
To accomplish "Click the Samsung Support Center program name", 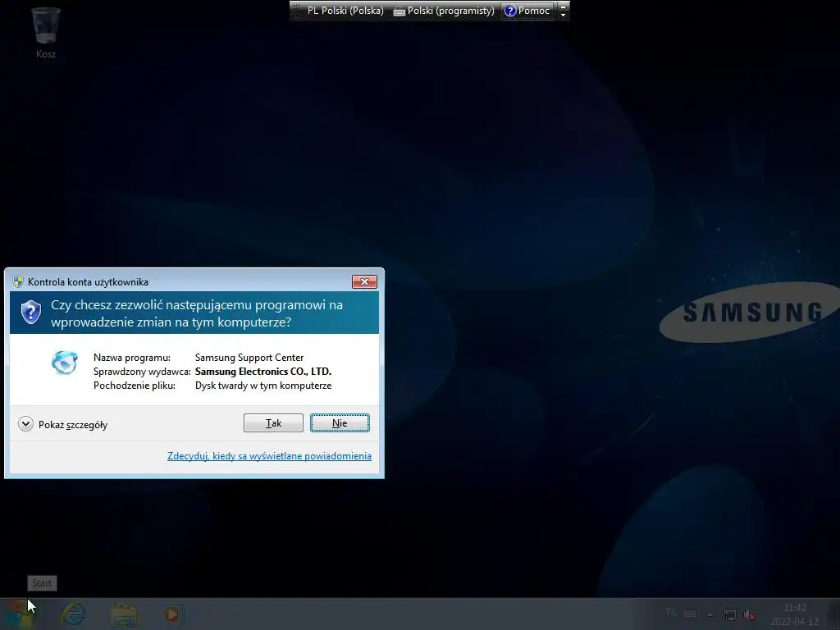I will [x=249, y=358].
